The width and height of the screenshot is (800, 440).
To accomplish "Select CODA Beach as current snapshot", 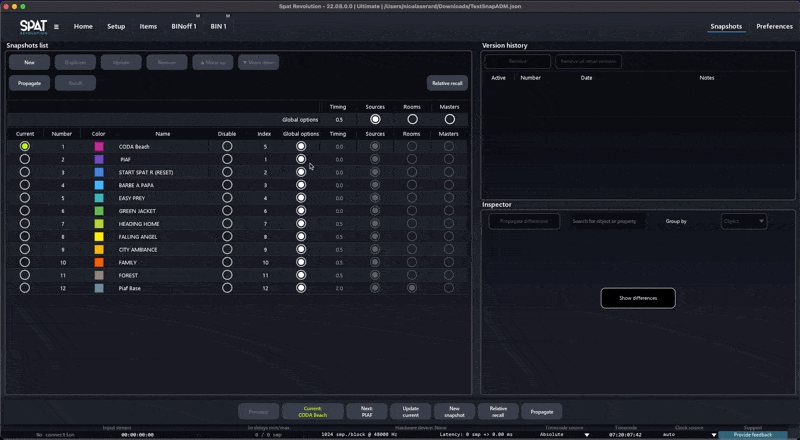I will point(25,146).
